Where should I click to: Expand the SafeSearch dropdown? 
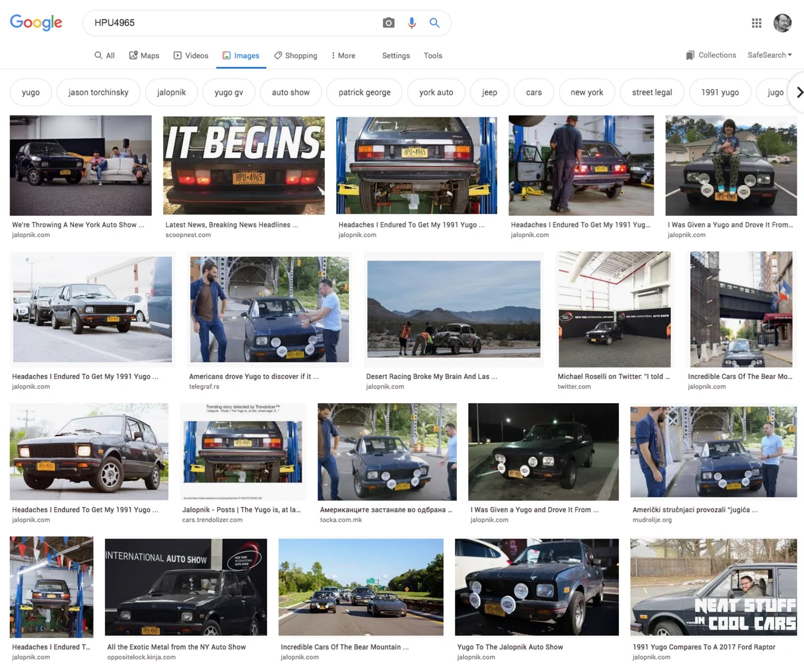click(x=769, y=55)
